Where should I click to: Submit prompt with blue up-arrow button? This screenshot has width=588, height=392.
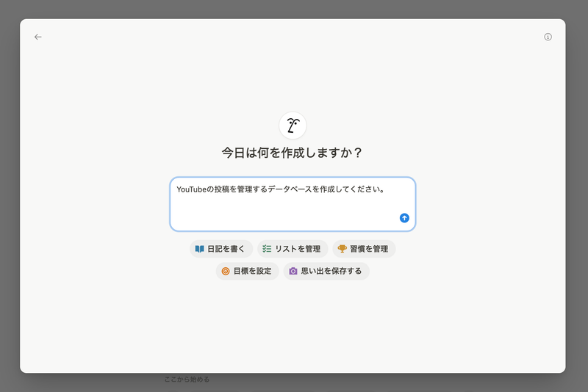[x=404, y=218]
